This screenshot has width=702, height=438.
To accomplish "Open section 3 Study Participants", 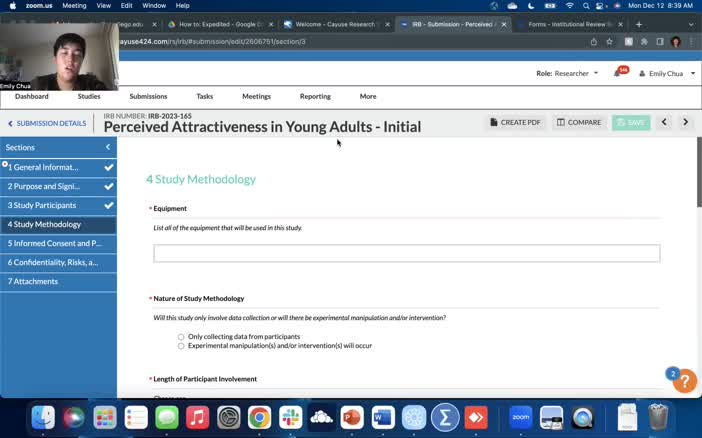I will 58,205.
